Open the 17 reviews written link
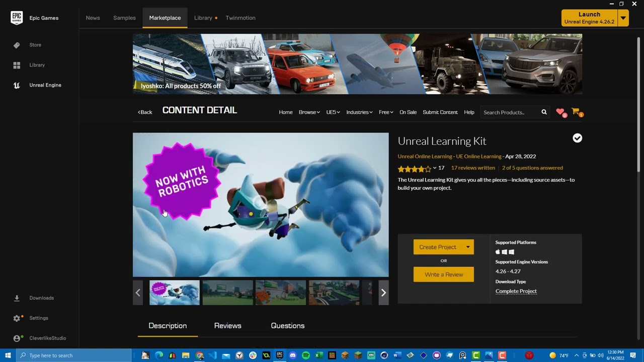Image resolution: width=644 pixels, height=362 pixels. (x=473, y=168)
